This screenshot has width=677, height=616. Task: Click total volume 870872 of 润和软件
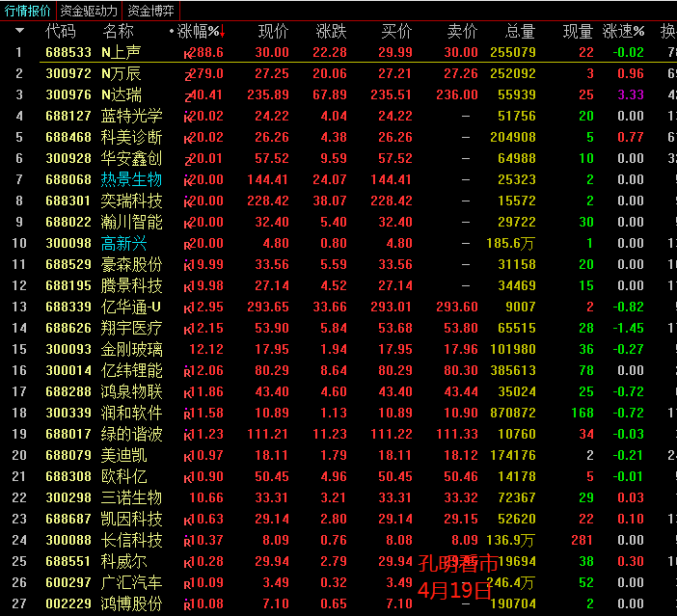(513, 413)
